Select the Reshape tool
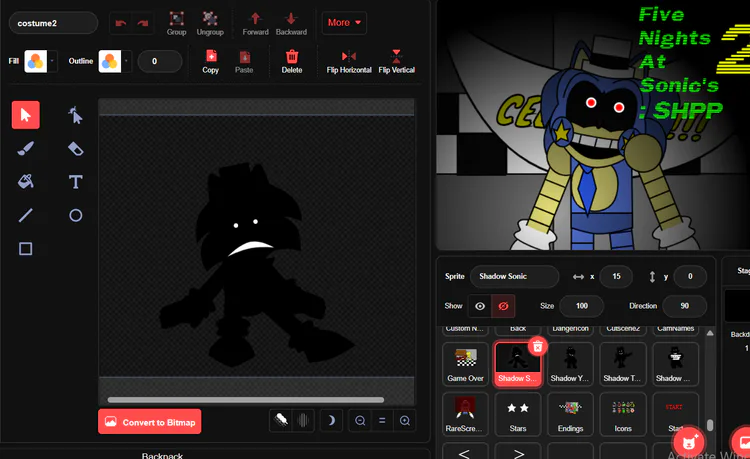The image size is (750, 459). click(75, 115)
